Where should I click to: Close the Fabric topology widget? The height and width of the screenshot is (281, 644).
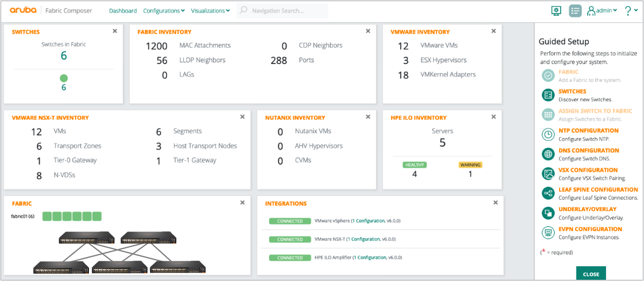pos(243,203)
